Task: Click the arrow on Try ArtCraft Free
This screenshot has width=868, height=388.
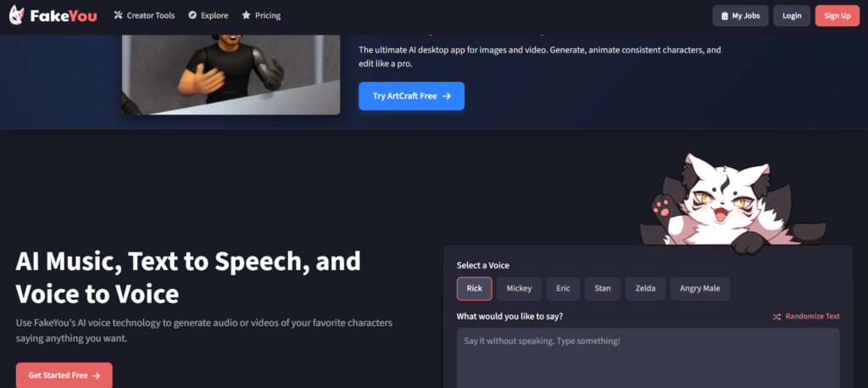Action: 447,97
